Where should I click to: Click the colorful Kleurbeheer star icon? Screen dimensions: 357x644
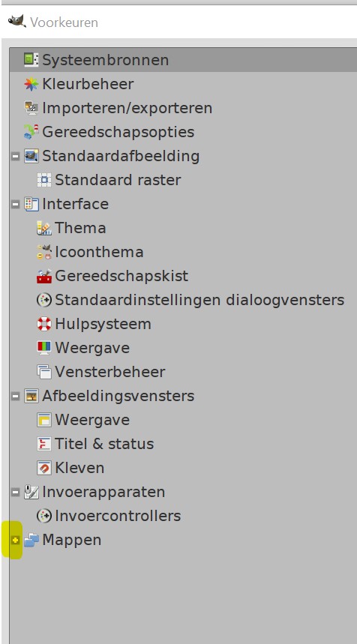pyautogui.click(x=31, y=84)
